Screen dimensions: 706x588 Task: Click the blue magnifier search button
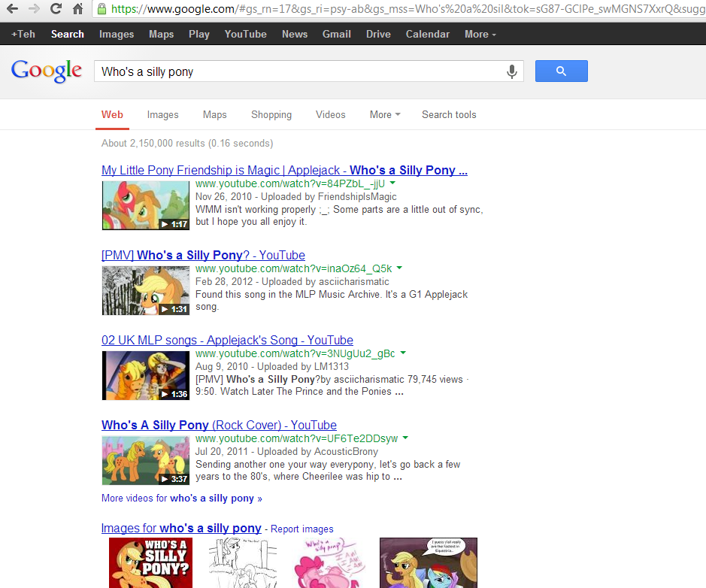562,71
